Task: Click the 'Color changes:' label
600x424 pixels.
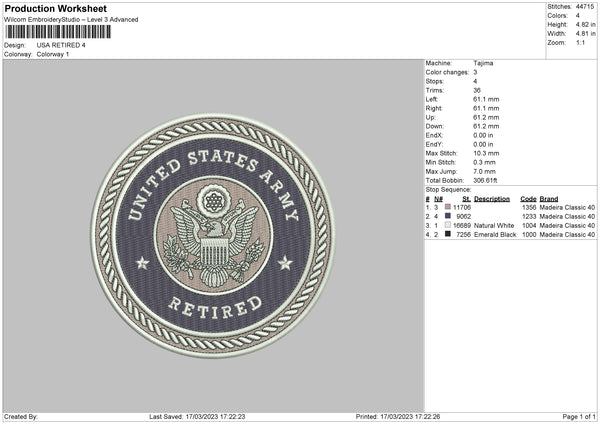Action: pos(447,72)
